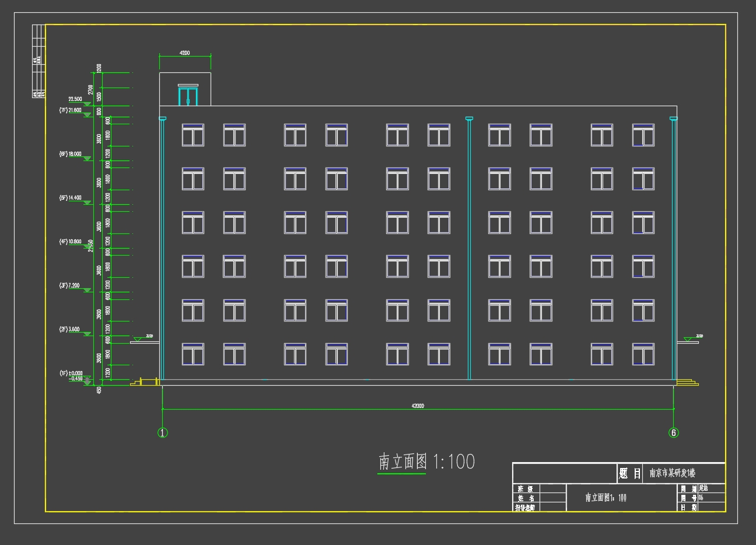Click the 班级 label in the title block

[524, 489]
